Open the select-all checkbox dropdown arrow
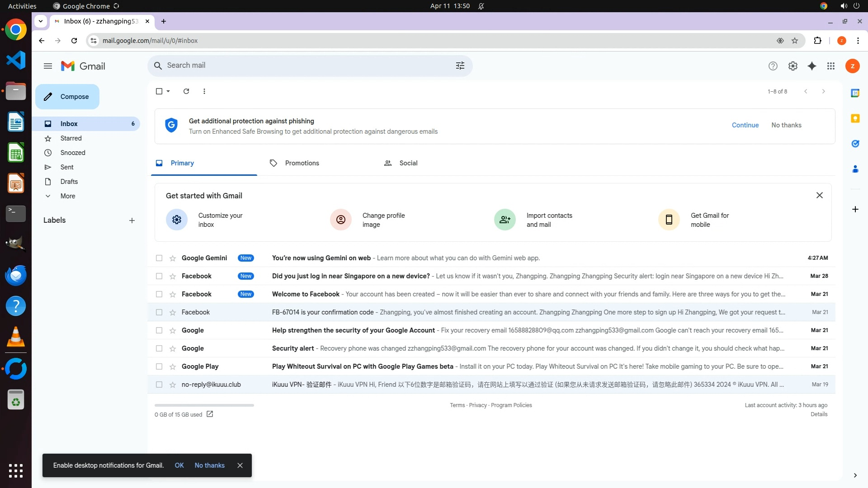The height and width of the screenshot is (488, 868). [x=168, y=91]
